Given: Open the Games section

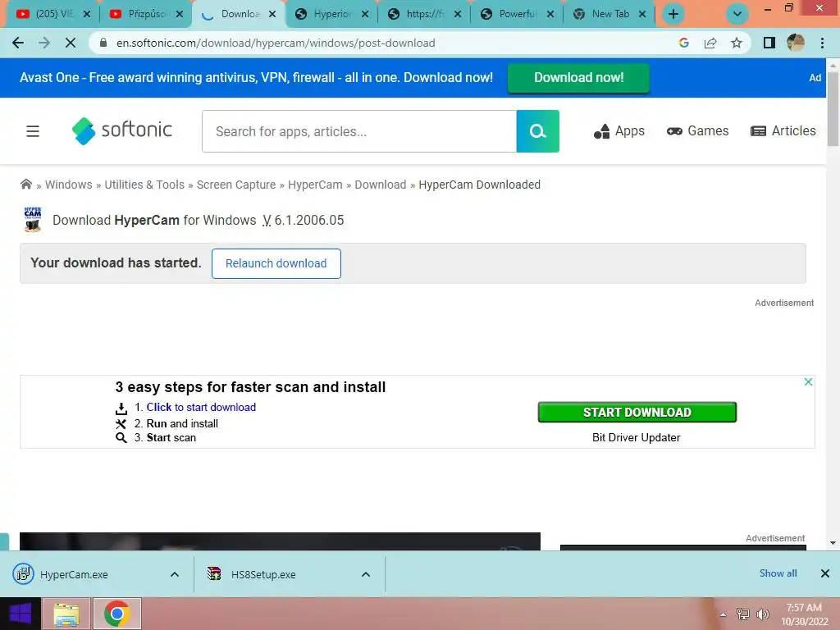Looking at the screenshot, I should click(697, 131).
